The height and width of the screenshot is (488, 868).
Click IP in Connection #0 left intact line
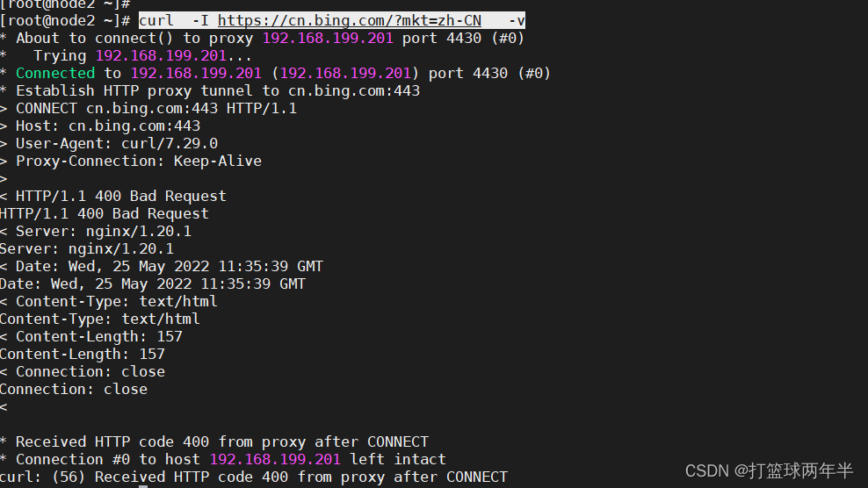coord(275,459)
